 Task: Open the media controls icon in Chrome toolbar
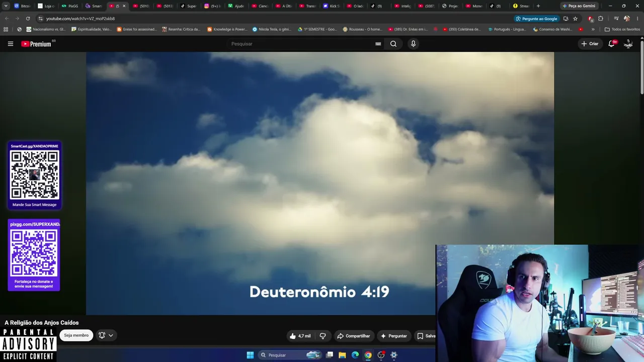(616, 19)
